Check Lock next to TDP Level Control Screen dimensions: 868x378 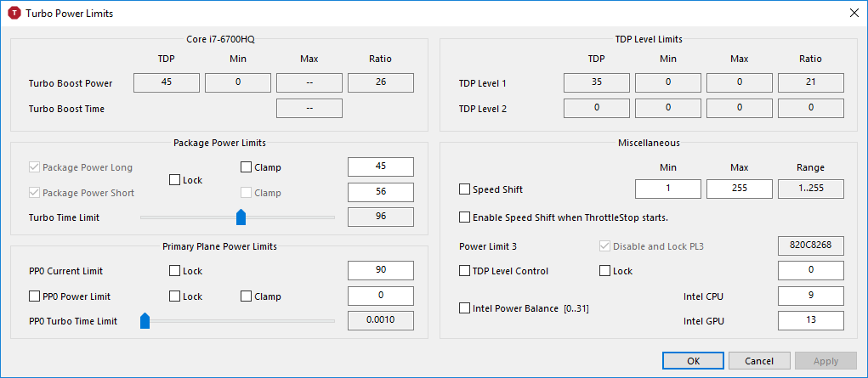[x=605, y=271]
